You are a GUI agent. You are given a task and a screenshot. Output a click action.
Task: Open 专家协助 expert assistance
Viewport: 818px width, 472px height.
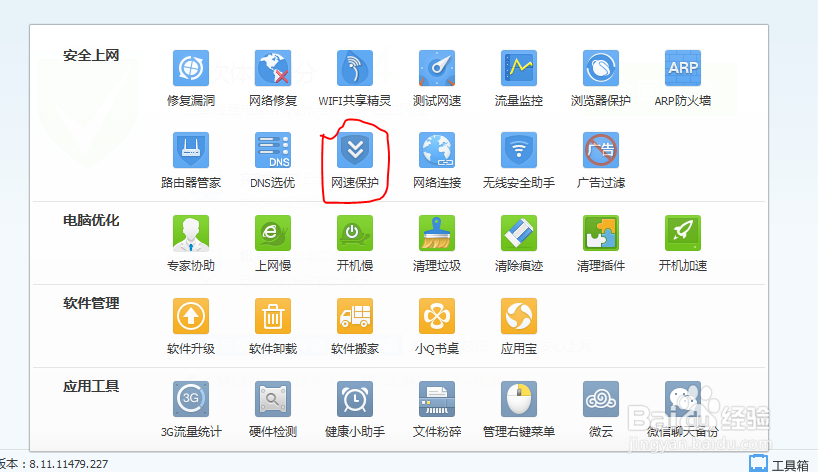191,233
